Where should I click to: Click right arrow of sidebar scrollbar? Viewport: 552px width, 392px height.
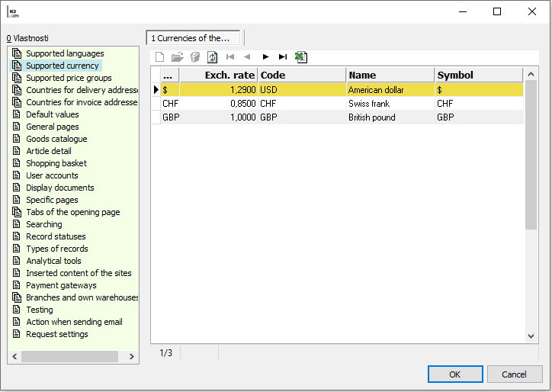point(132,356)
